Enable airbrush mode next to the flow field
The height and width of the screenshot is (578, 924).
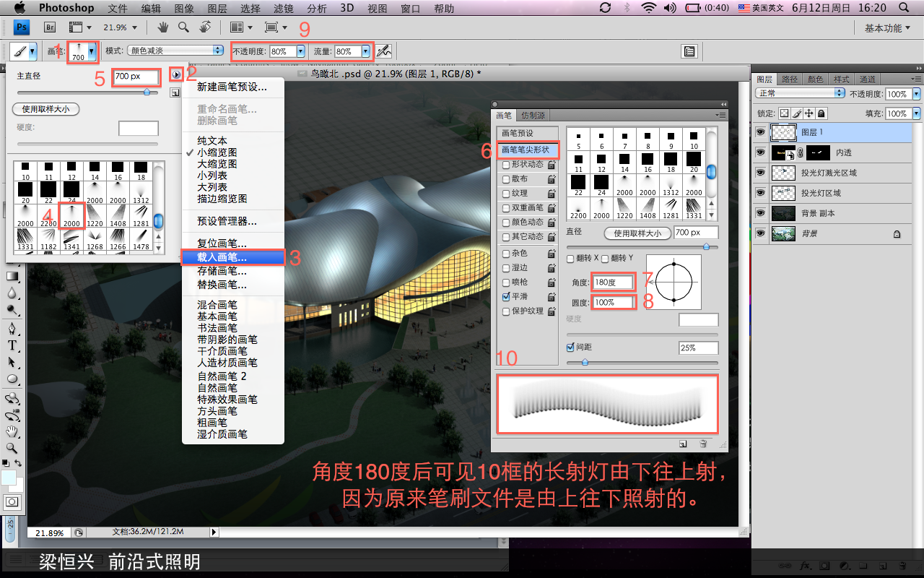coord(384,51)
